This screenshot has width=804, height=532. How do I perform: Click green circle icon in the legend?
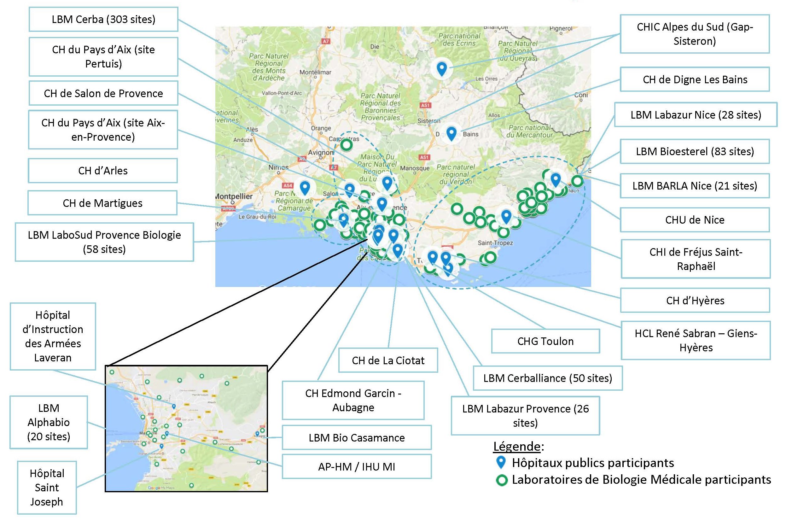pyautogui.click(x=501, y=480)
